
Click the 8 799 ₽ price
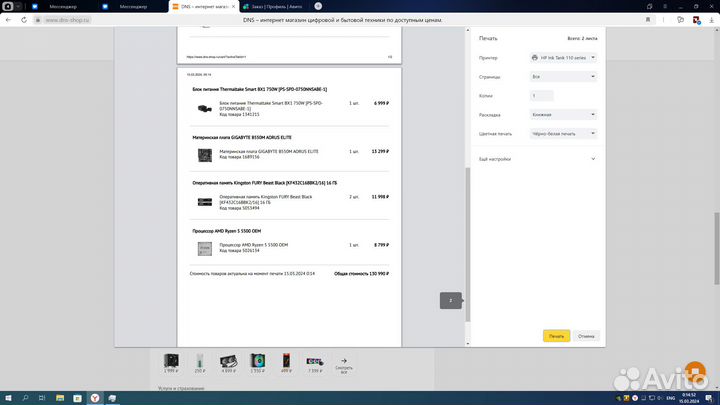(381, 245)
